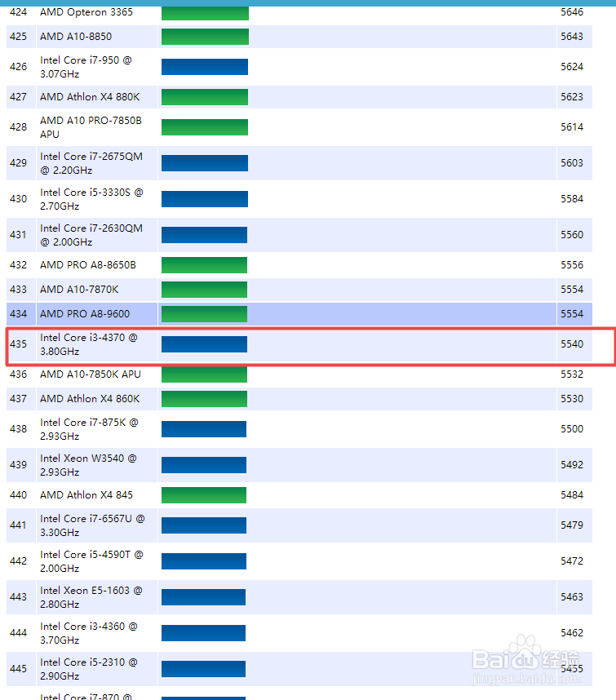
Task: Select Intel Core i7-2675QM @ 2.20GHz
Action: (91, 163)
